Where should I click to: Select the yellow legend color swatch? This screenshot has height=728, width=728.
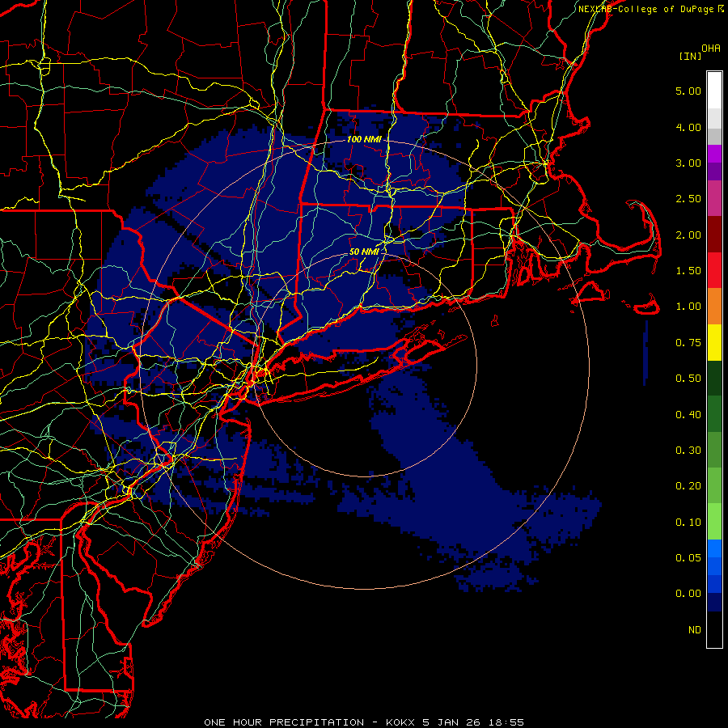714,343
